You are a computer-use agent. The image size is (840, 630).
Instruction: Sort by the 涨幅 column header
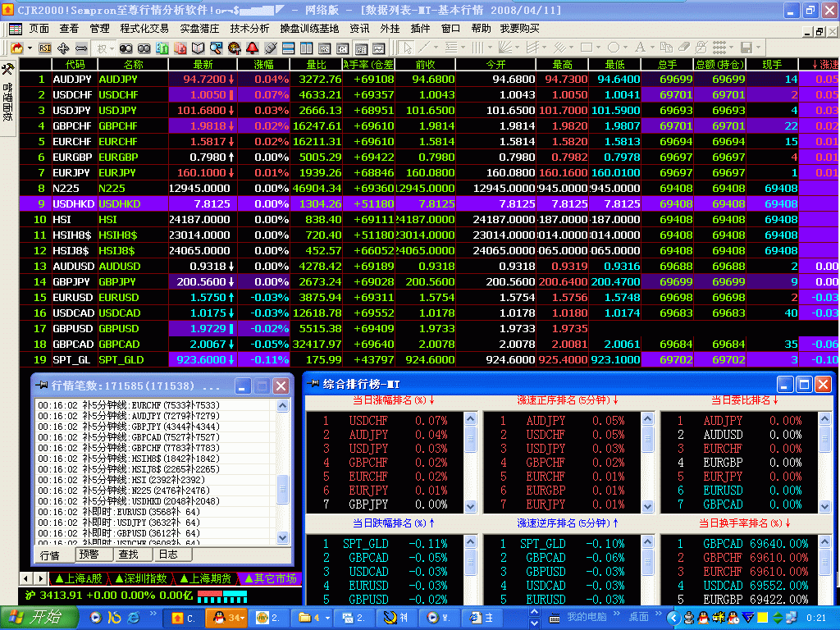click(x=263, y=64)
